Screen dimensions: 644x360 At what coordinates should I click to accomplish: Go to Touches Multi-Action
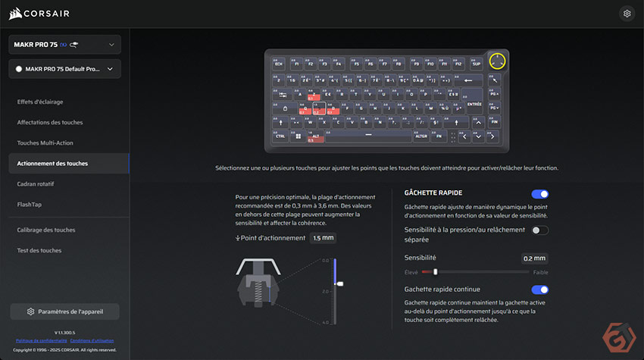45,142
